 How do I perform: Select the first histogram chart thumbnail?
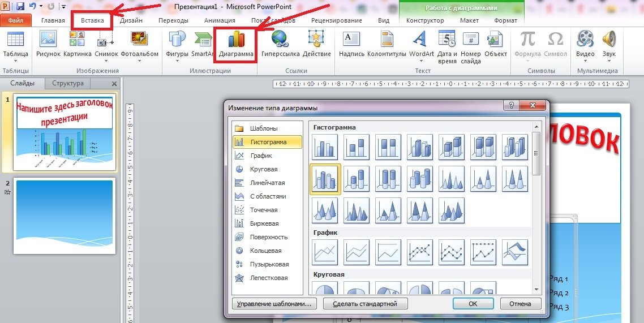point(325,147)
